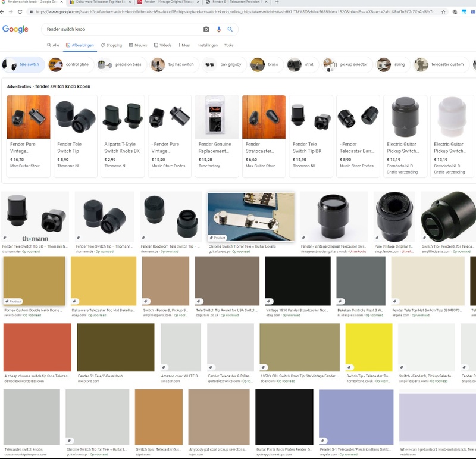This screenshot has height=459, width=476.
Task: Open the Daka-ware Telecaster Top Hat Bakelite result
Action: coord(104,281)
